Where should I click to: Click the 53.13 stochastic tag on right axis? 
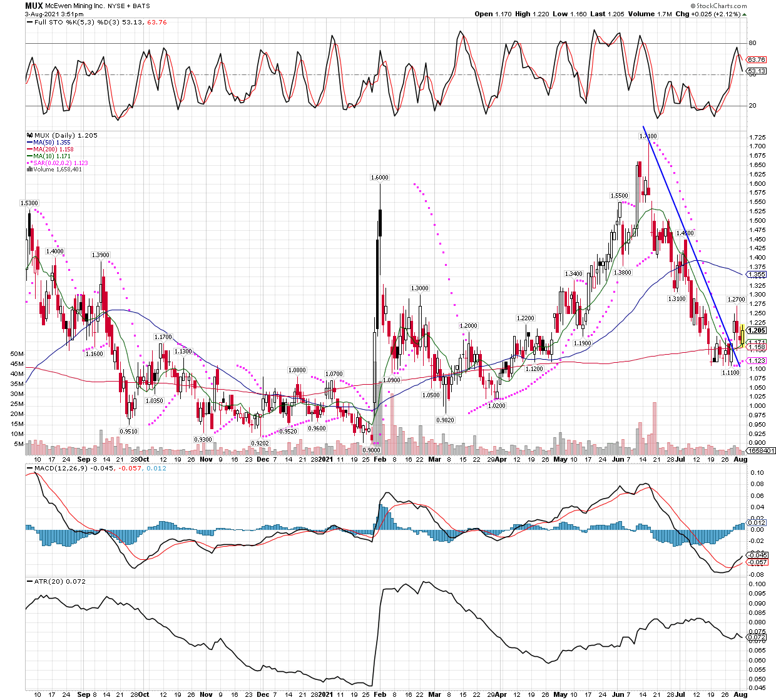pos(757,71)
